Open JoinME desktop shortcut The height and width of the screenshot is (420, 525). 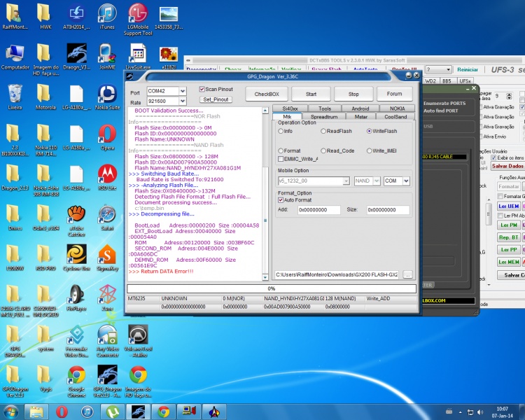107,57
